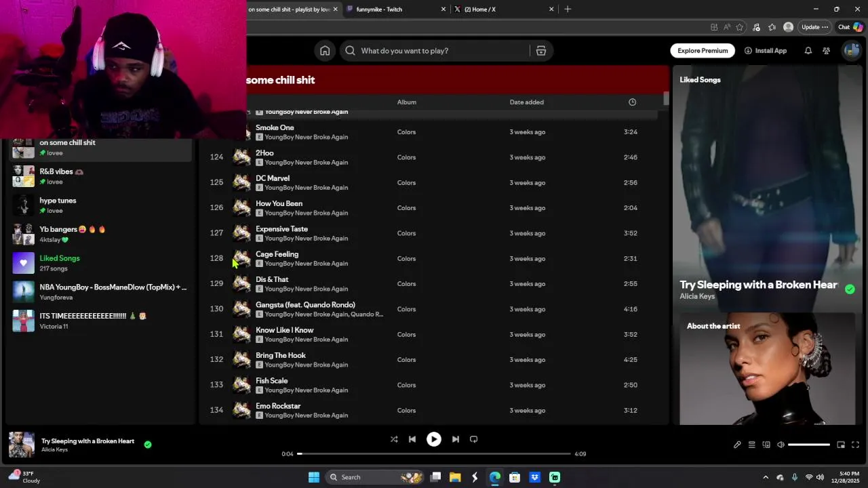The image size is (868, 488).
Task: Click About the artist Alicia Keys image
Action: click(x=768, y=369)
